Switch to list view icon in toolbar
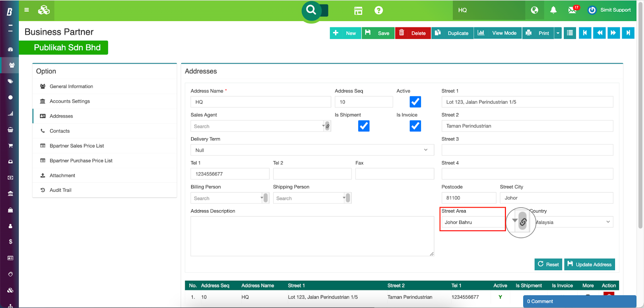Screen dimensions: 644x308 (570, 33)
